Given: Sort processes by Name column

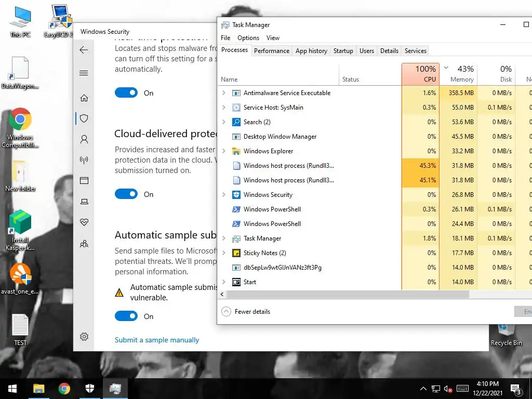Looking at the screenshot, I should tap(278, 74).
